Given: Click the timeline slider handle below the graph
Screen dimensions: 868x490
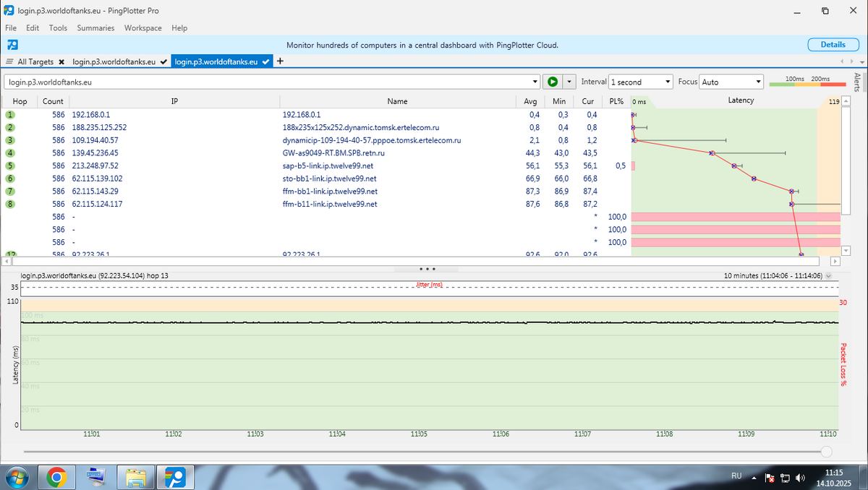Looking at the screenshot, I should pyautogui.click(x=826, y=451).
